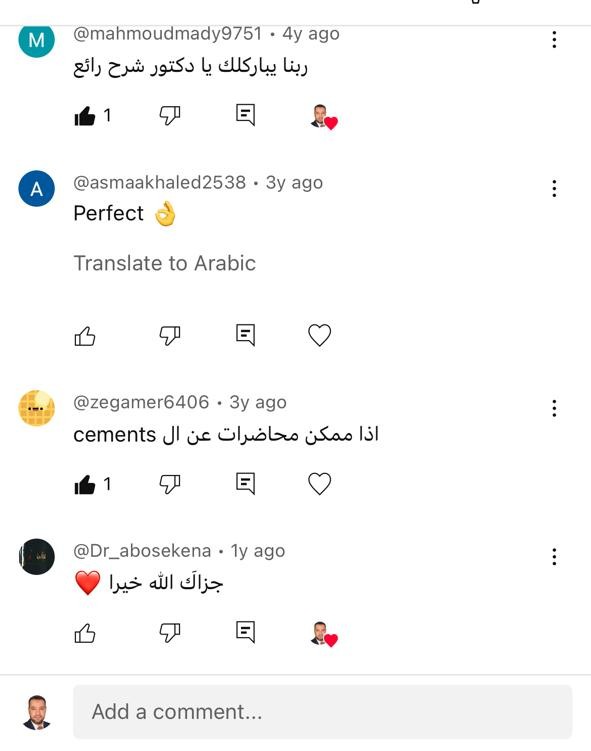Viewport: 591px width, 751px height.
Task: Reply to @asmaakhaled2538's comment
Action: click(x=245, y=335)
